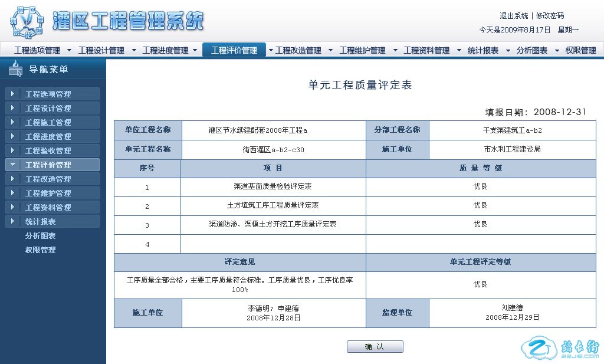Expand 工程设计管理 in the sidebar
Image resolution: width=604 pixels, height=364 pixels.
click(48, 108)
